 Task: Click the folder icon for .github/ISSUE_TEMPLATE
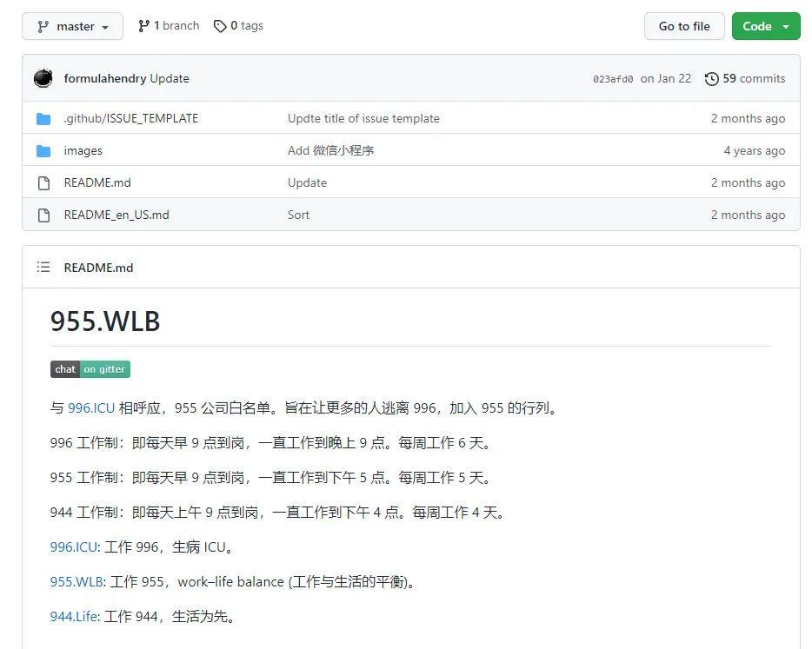tap(43, 119)
